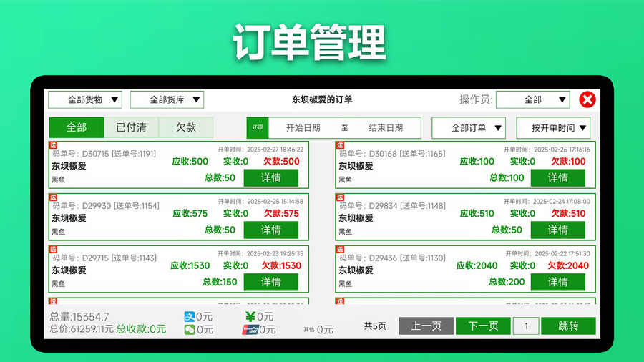This screenshot has height=362, width=644.
Task: Click the green 还原 reset date button
Action: click(x=257, y=128)
